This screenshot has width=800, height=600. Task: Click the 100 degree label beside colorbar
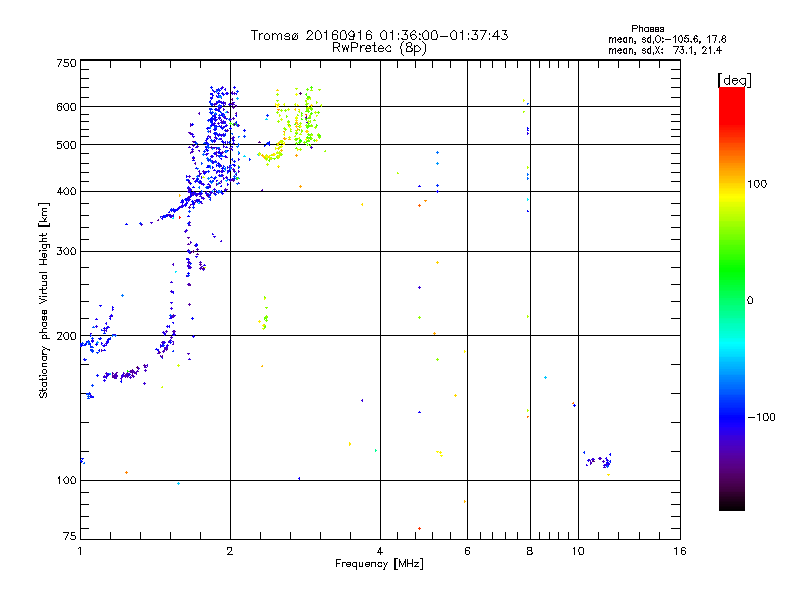[757, 184]
